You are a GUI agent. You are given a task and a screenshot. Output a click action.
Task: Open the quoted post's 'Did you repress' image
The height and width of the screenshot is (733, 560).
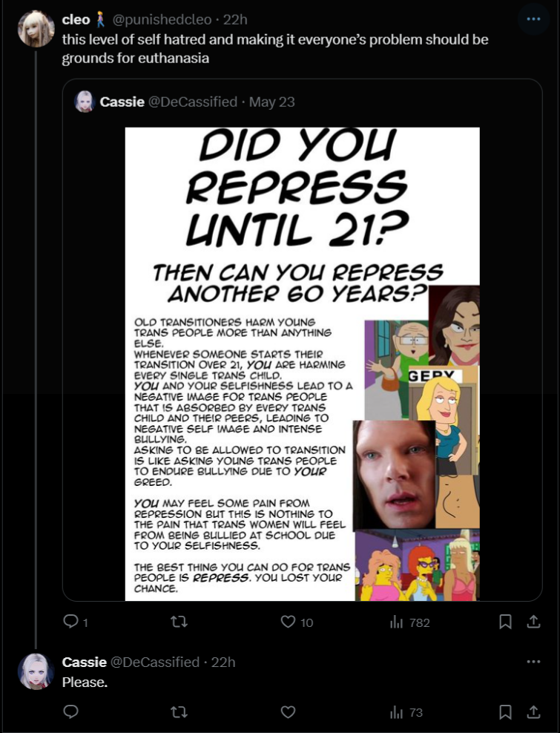point(303,364)
